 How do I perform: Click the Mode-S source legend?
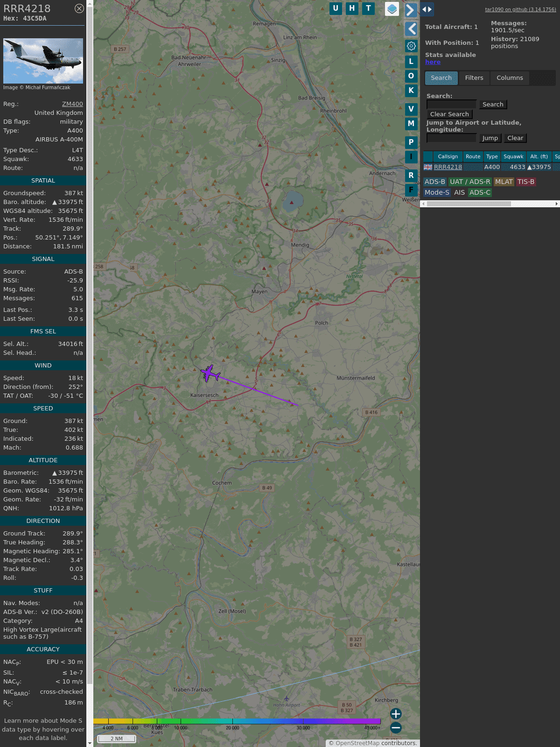pos(437,192)
